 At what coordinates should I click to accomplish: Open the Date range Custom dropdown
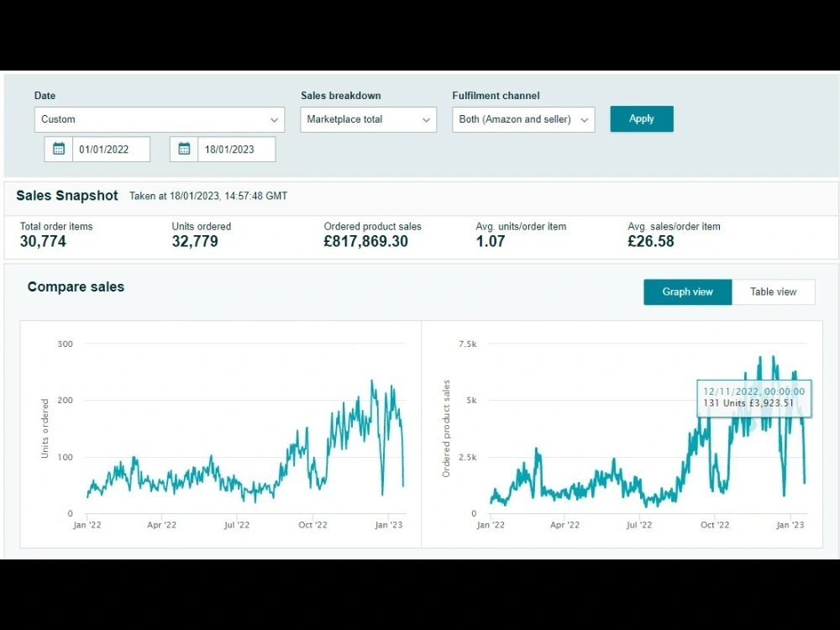pos(159,119)
